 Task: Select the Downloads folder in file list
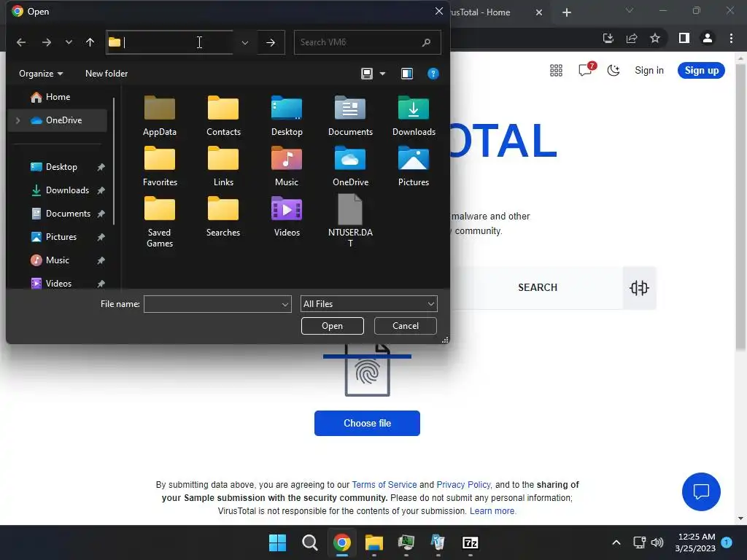pyautogui.click(x=414, y=116)
